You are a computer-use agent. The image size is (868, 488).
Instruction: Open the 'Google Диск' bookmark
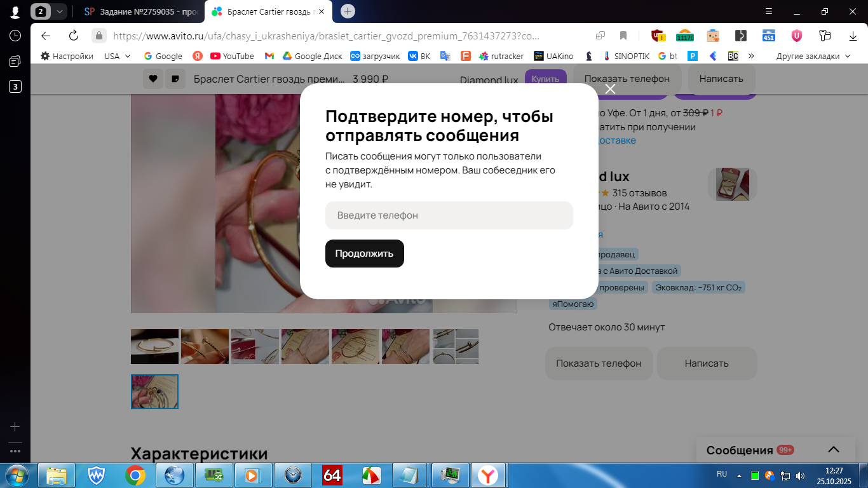click(x=312, y=56)
